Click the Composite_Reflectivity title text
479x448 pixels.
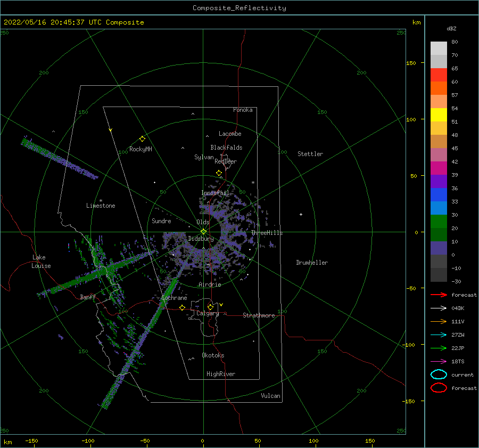coord(240,8)
